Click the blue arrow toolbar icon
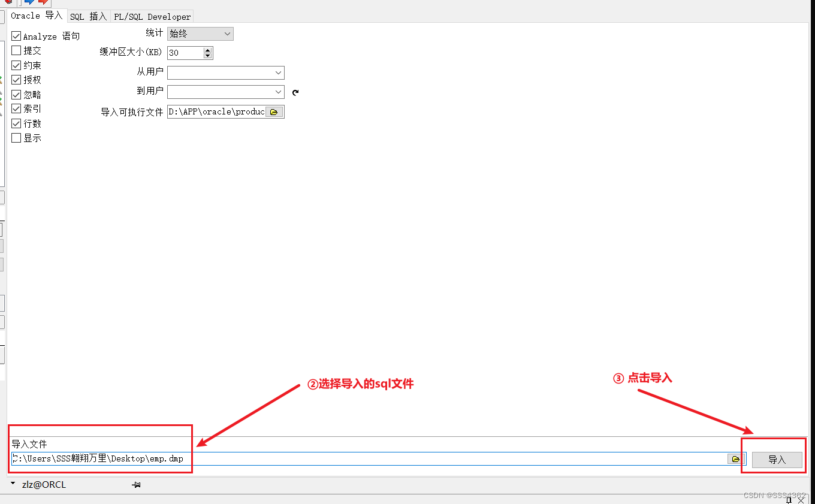Image resolution: width=815 pixels, height=504 pixels. tap(29, 2)
